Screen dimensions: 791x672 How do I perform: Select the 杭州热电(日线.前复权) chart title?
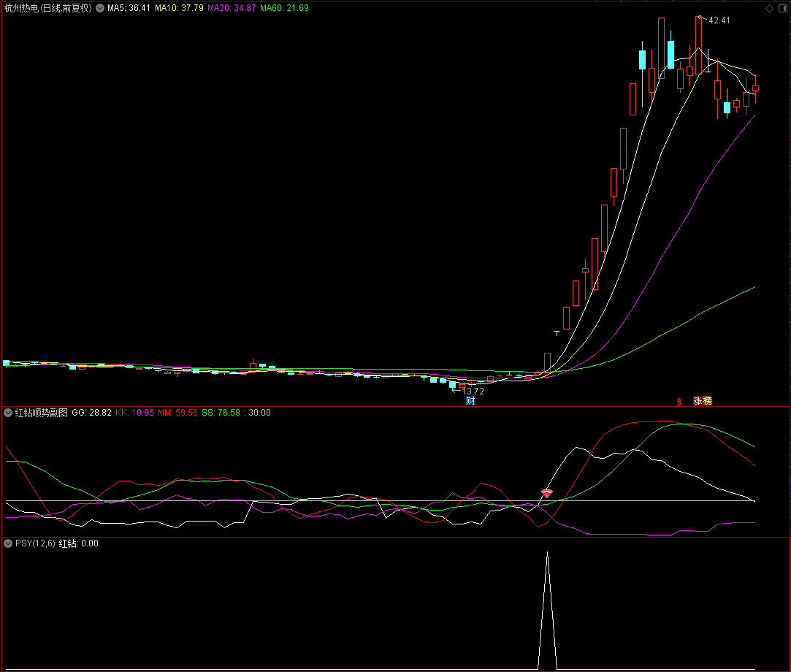pos(48,8)
